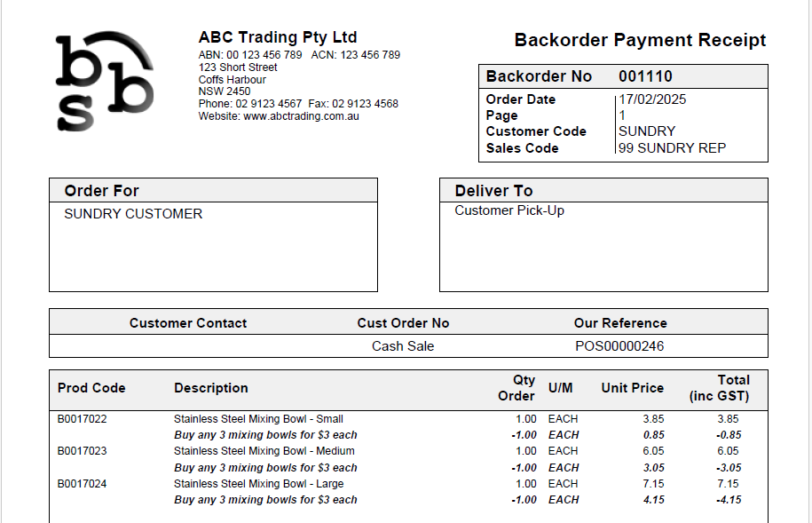812x523 pixels.
Task: Click the 7.15 total for Large bowl
Action: click(727, 484)
